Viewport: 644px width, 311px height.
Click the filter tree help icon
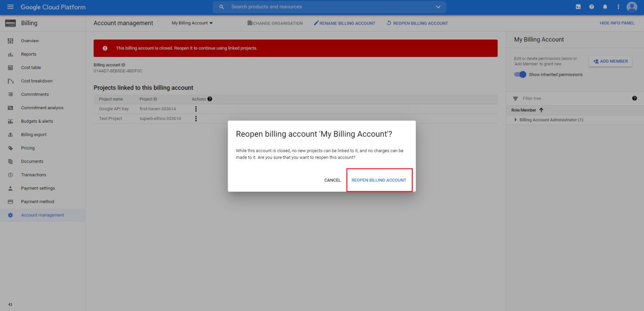[x=634, y=98]
